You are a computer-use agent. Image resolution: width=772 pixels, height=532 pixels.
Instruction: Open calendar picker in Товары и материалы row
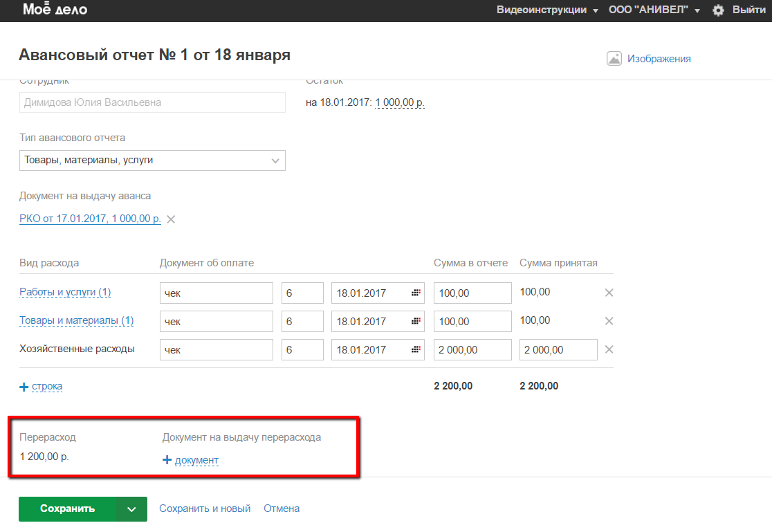coord(416,321)
